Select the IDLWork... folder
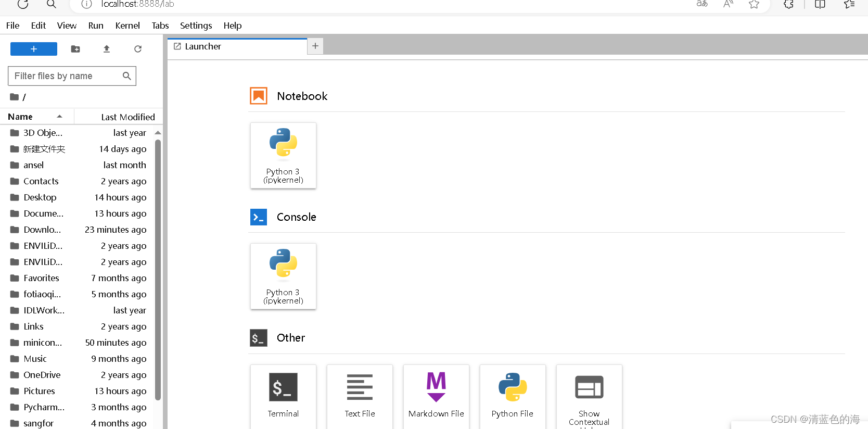This screenshot has width=868, height=429. point(78,310)
